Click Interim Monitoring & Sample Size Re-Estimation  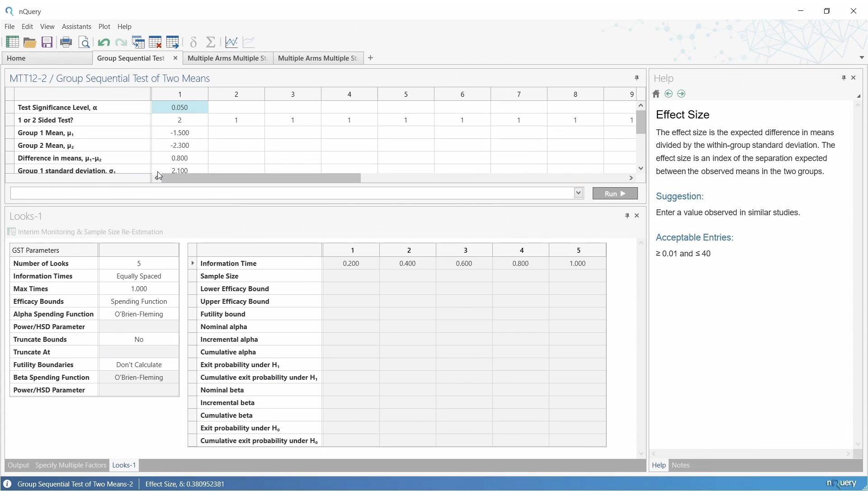coord(90,232)
